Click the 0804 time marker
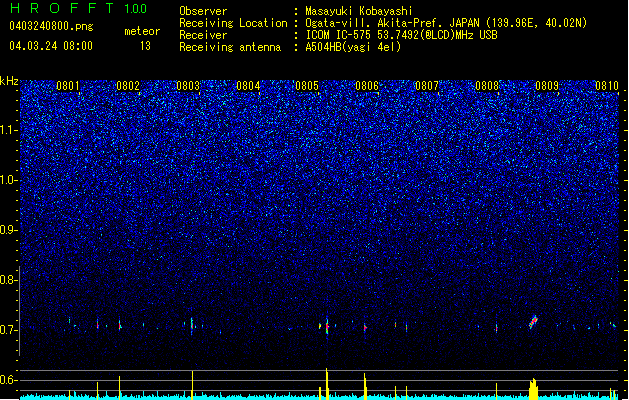 click(248, 86)
